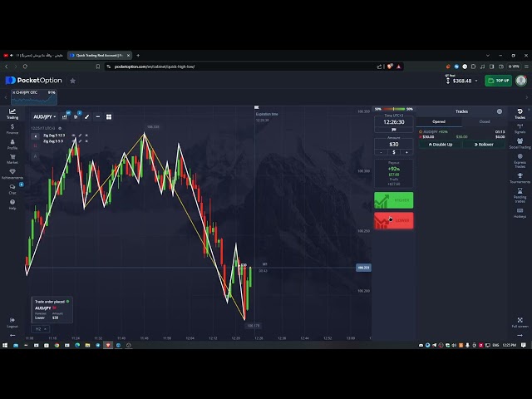Screen dimensions: 532x399
Task: Open Trades panel settings circle icon
Action: pyautogui.click(x=500, y=111)
